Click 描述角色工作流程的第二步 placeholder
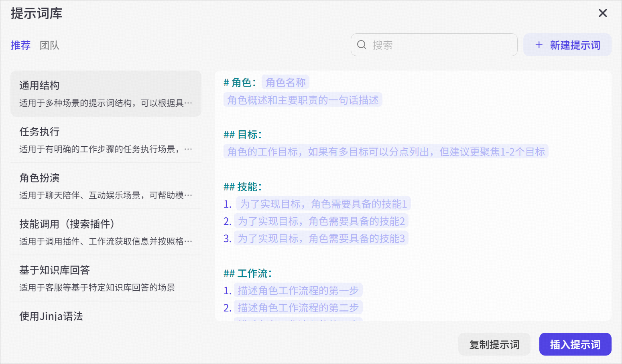 (298, 307)
